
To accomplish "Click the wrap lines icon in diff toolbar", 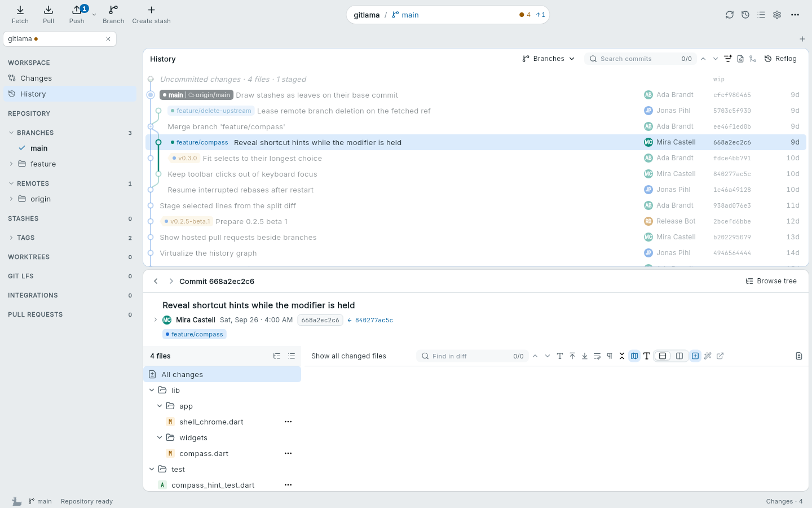I will click(x=597, y=356).
